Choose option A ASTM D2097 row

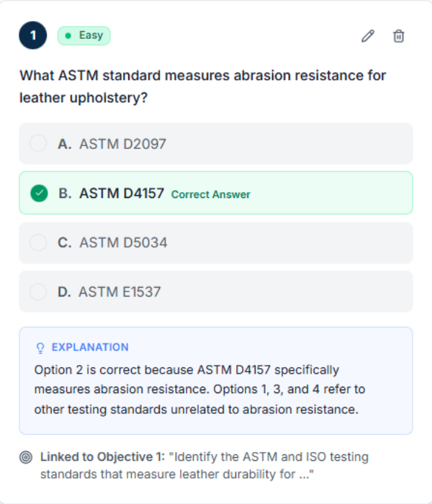click(216, 143)
